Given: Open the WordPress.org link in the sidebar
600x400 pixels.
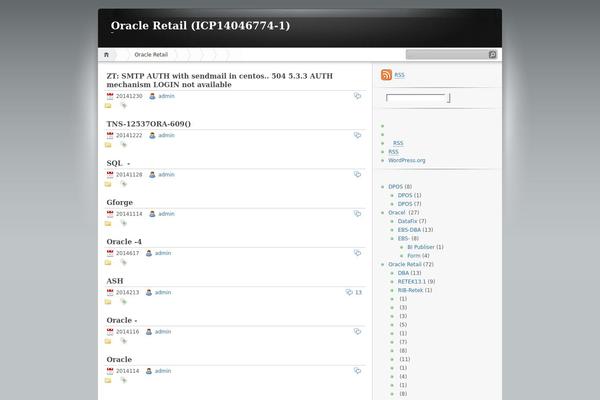Looking at the screenshot, I should click(407, 160).
